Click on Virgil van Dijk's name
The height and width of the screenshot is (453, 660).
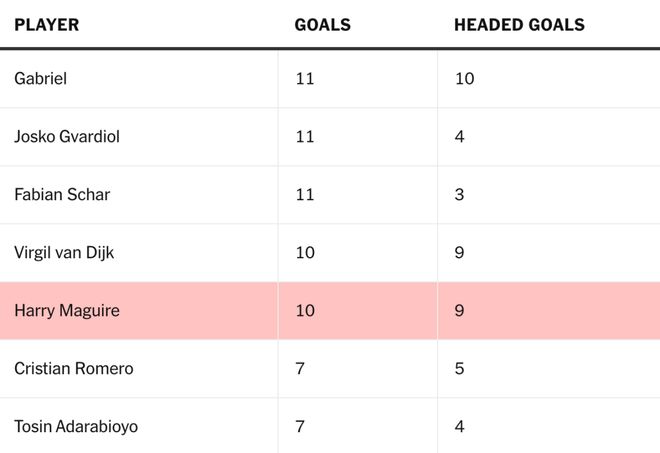click(64, 252)
